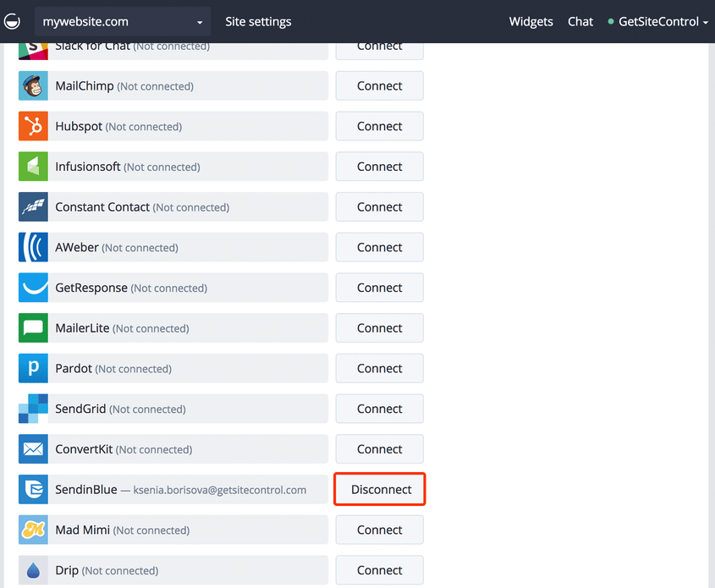Open Site settings menu item
Viewport: 715px width, 588px height.
(x=258, y=21)
